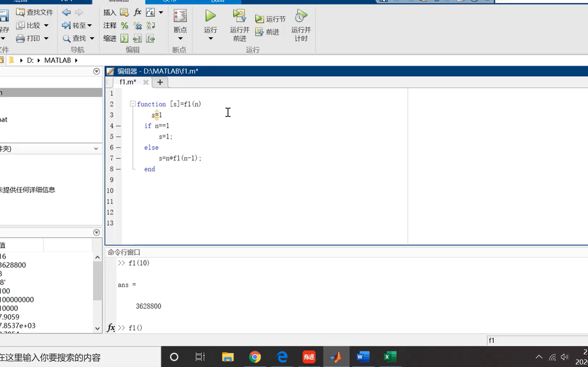Click the green Run (运行) button

210,16
